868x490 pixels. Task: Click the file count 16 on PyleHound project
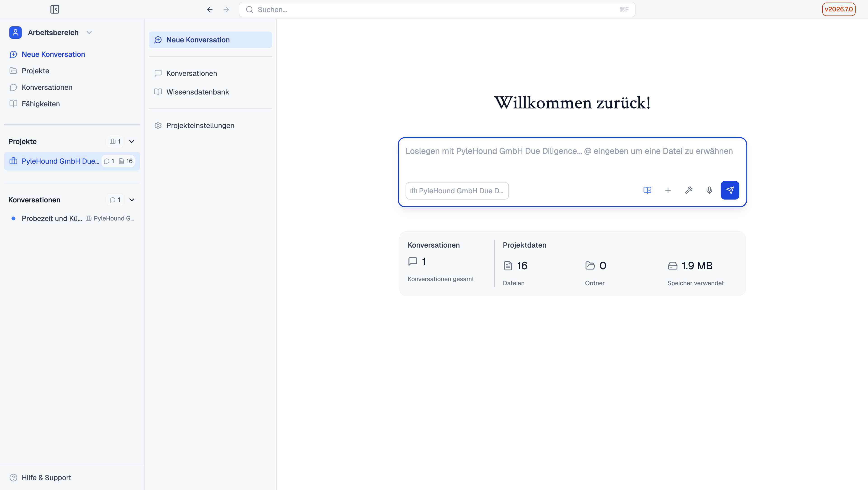tap(126, 161)
